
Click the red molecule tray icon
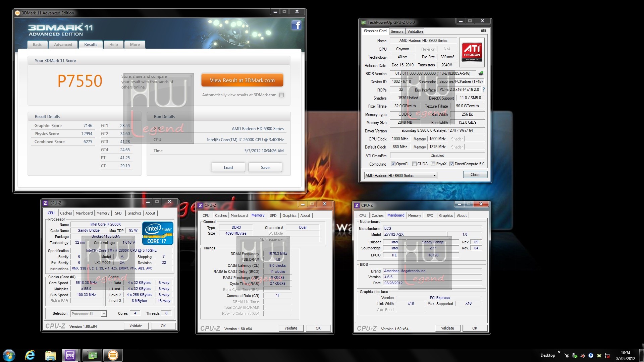(x=583, y=356)
